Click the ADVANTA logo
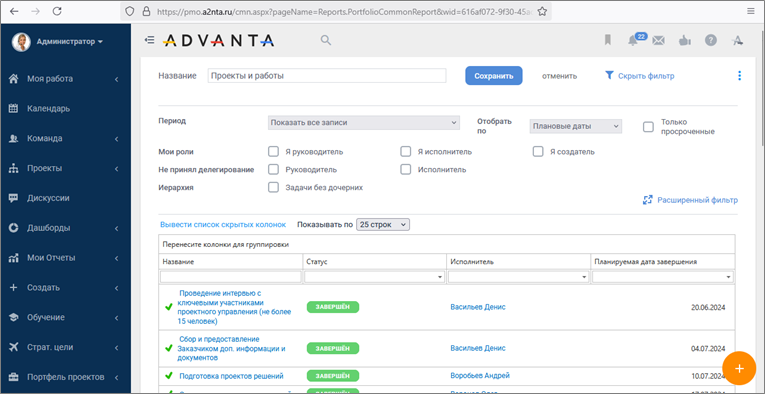 point(218,40)
